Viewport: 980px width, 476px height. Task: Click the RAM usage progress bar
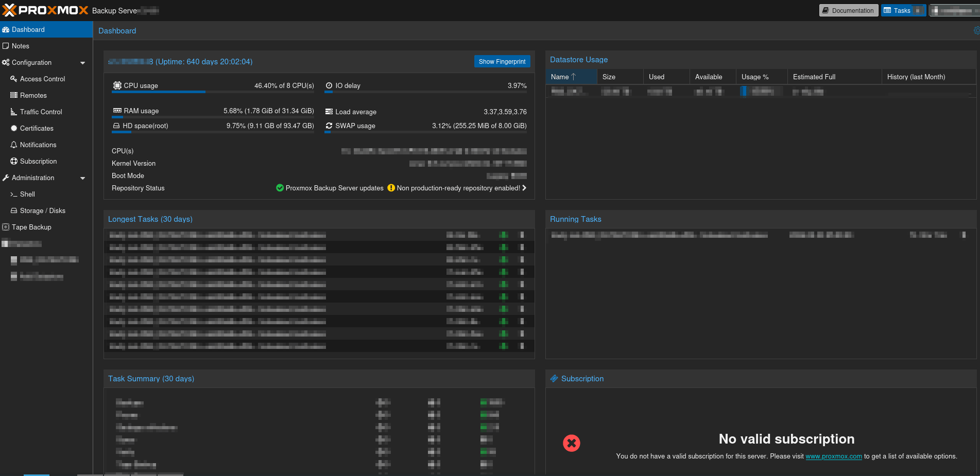click(213, 117)
